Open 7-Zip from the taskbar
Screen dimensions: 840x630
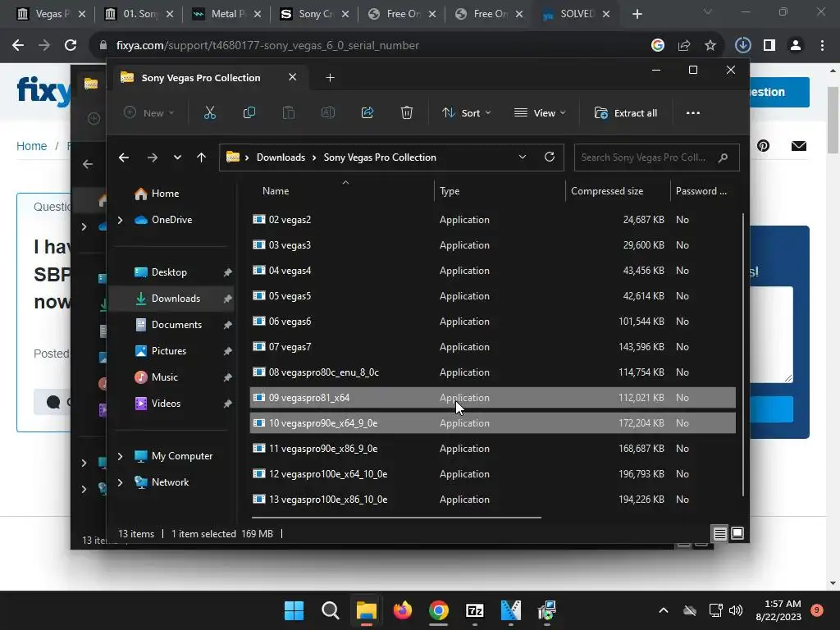(475, 610)
